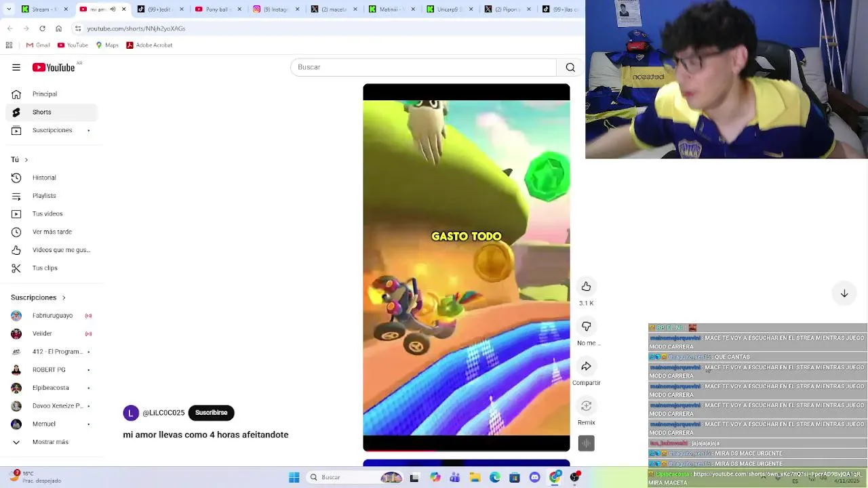
Task: Like the Short with thumbs up
Action: 586,287
